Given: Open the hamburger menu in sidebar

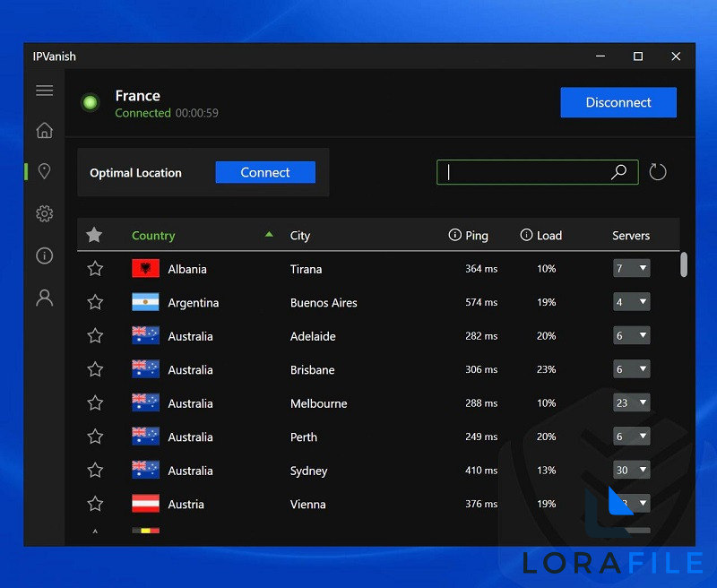Looking at the screenshot, I should (x=44, y=91).
